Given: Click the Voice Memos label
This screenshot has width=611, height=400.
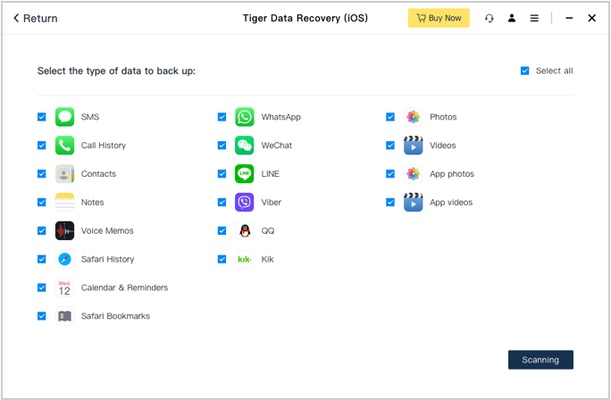Looking at the screenshot, I should [x=107, y=231].
